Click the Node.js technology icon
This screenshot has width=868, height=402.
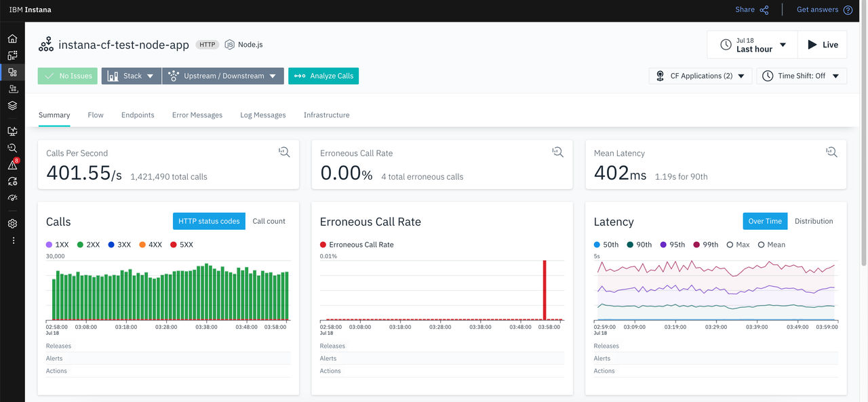click(x=230, y=45)
